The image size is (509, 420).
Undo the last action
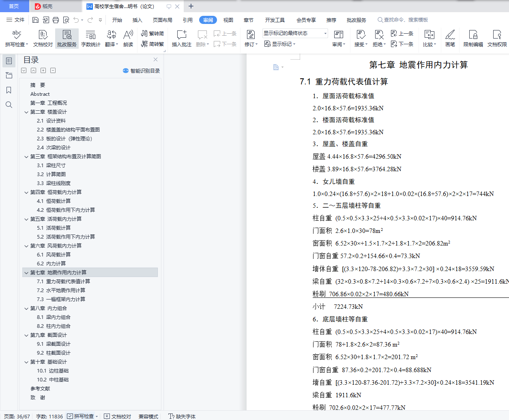pos(76,20)
